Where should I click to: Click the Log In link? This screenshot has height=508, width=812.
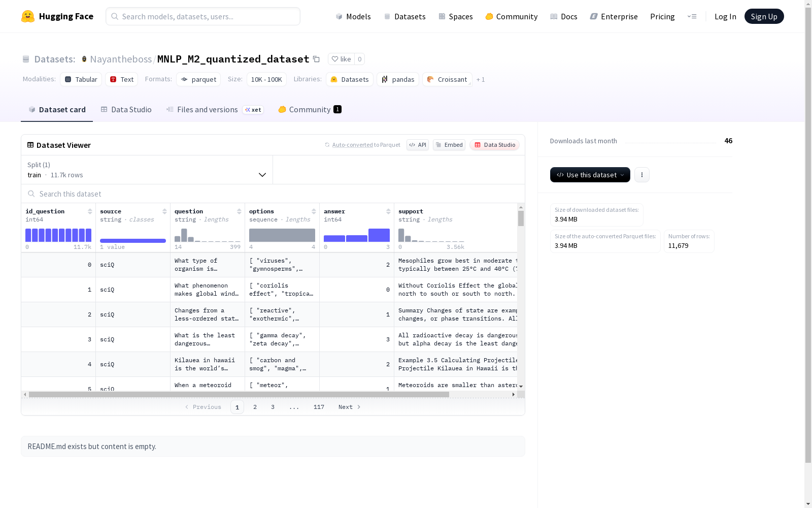[x=725, y=16]
